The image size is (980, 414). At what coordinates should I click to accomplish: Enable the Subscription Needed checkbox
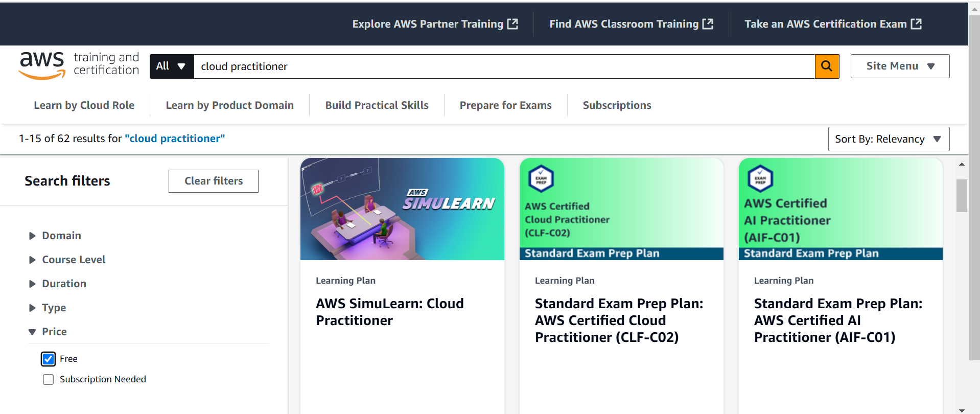49,379
